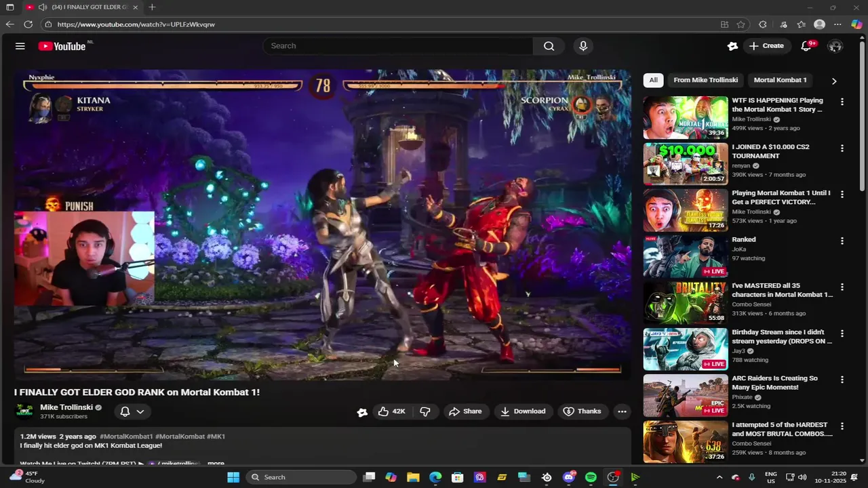868x488 pixels.
Task: Refresh the browser page
Action: pos(28,24)
